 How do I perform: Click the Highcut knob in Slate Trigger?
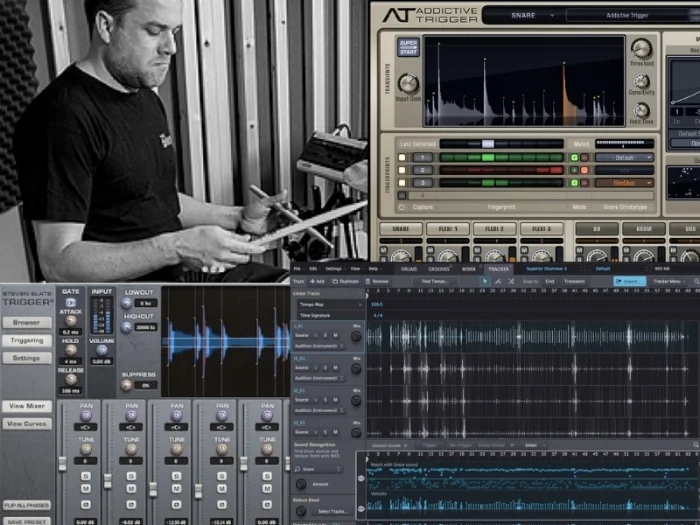[126, 327]
